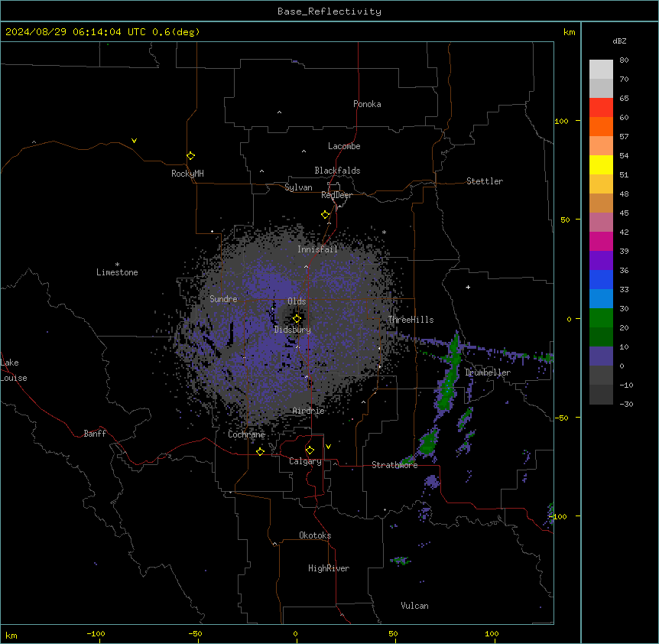This screenshot has width=659, height=644.
Task: Click the Blackfalds city label
Action: pos(337,171)
